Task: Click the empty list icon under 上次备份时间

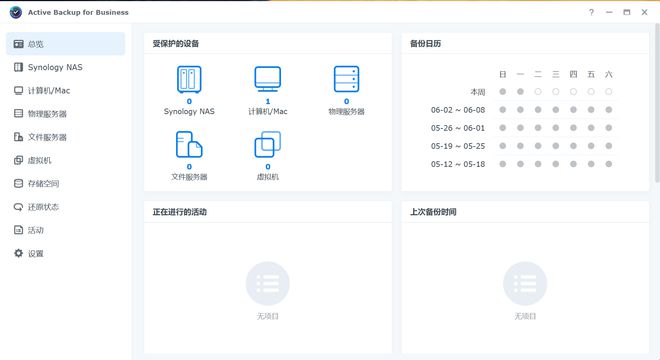Action: (x=525, y=283)
